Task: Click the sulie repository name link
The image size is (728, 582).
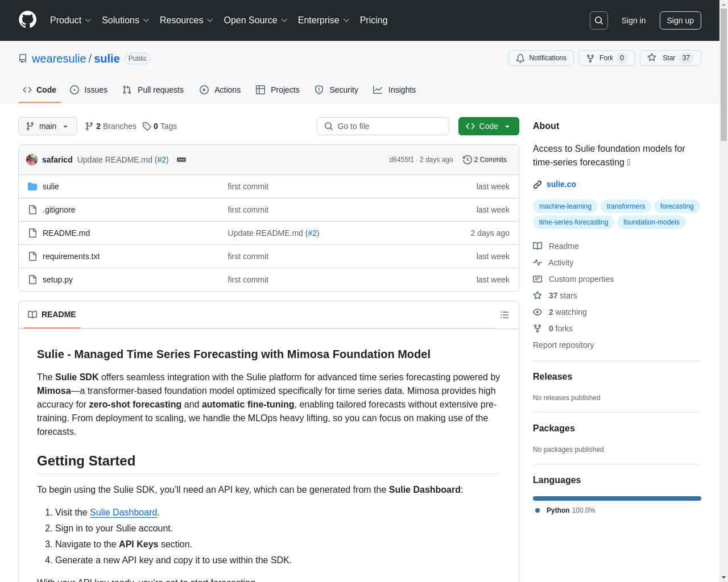Action: pyautogui.click(x=107, y=59)
